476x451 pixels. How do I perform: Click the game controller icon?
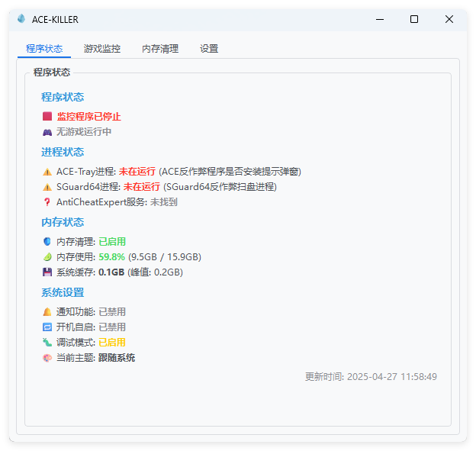[47, 132]
